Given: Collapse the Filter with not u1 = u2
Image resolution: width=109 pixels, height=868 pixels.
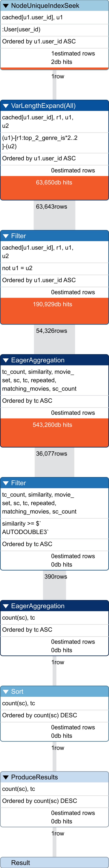Looking at the screenshot, I should click(5, 236).
